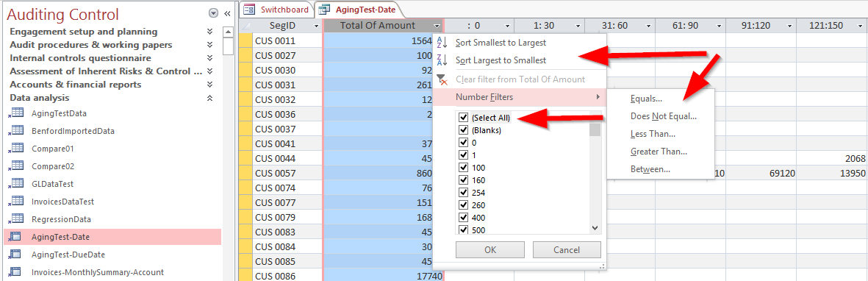The width and height of the screenshot is (868, 281).
Task: Click row selector for CUS 0044
Action: [x=245, y=158]
